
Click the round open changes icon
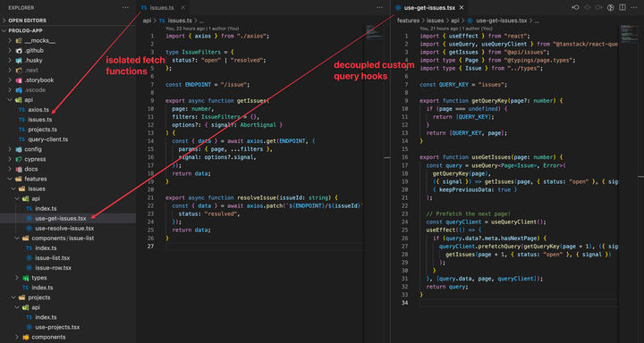click(611, 7)
